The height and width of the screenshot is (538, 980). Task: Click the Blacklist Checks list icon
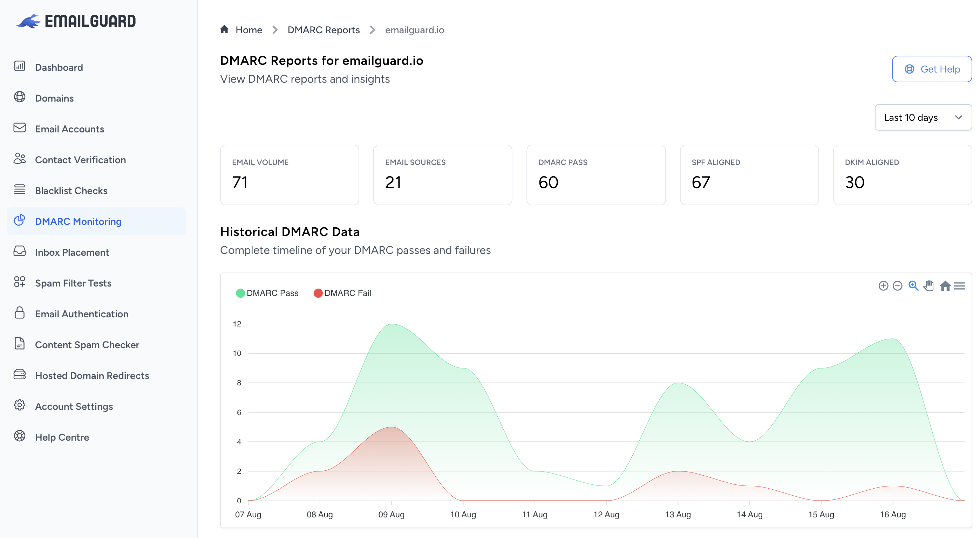click(20, 189)
